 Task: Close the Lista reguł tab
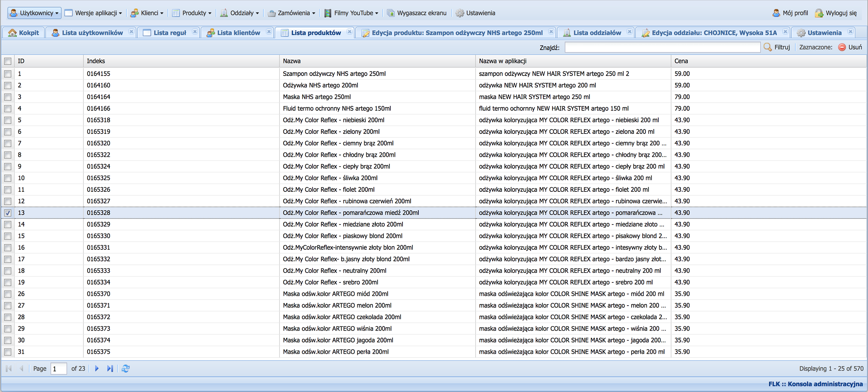click(x=195, y=32)
